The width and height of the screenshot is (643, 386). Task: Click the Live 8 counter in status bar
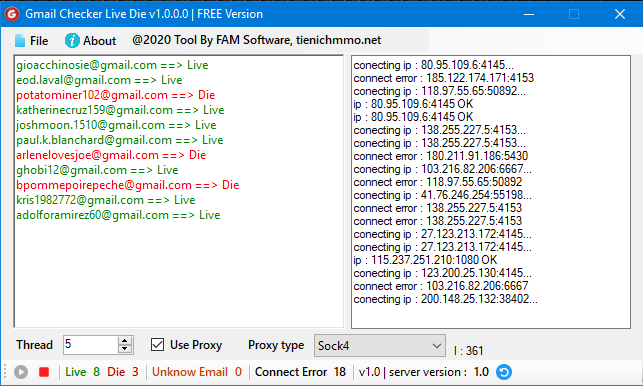[82, 372]
